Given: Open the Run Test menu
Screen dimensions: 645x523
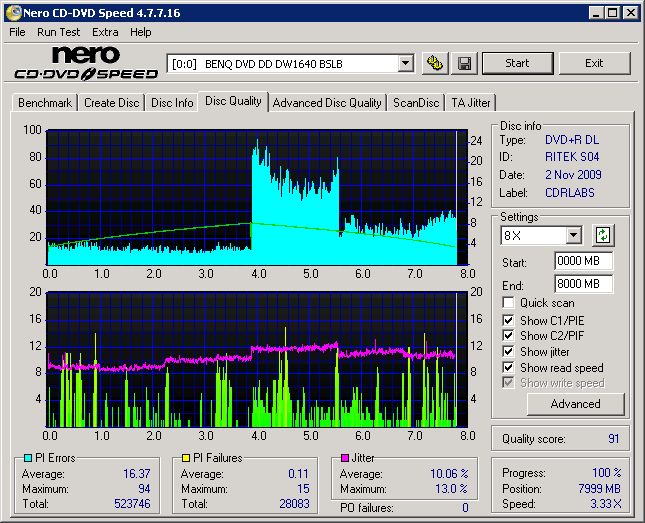Looking at the screenshot, I should tap(59, 32).
